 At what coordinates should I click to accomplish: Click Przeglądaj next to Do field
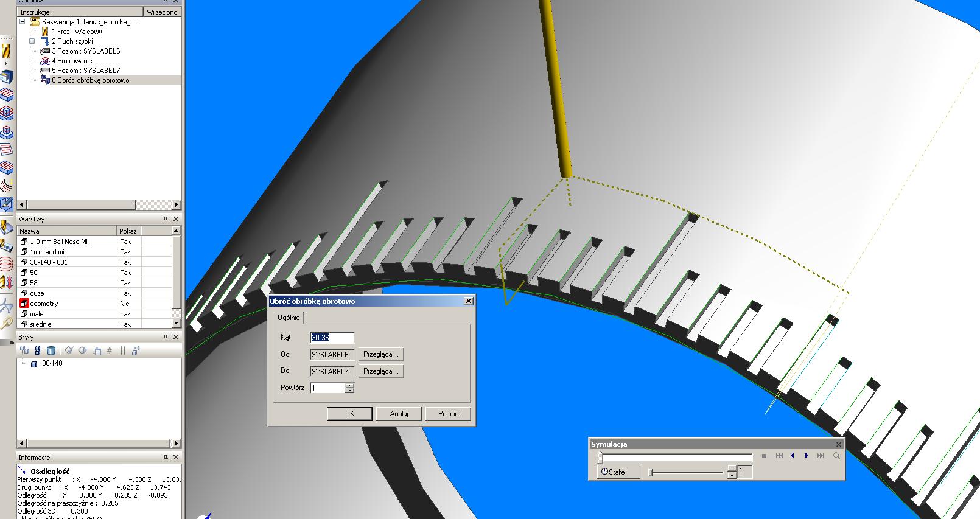[380, 371]
